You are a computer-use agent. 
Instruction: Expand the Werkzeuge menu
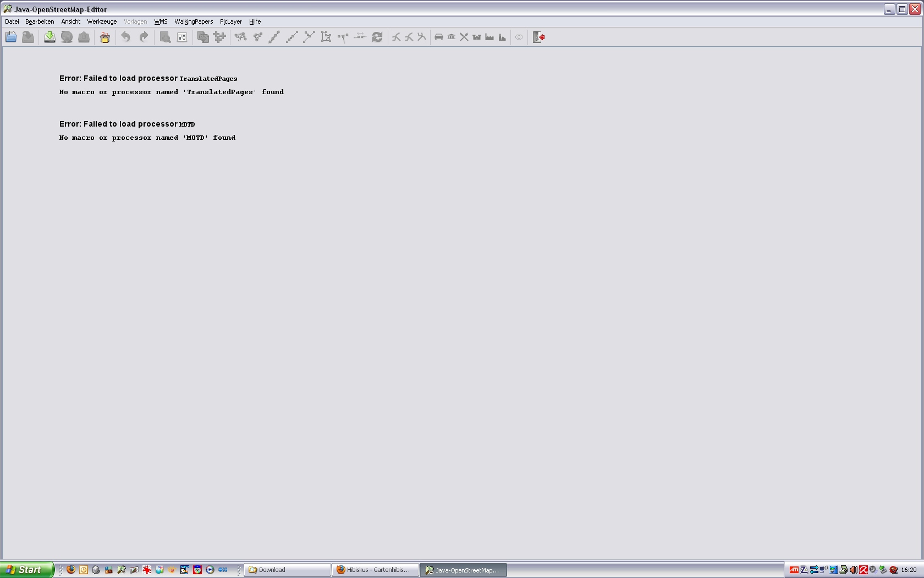point(102,21)
